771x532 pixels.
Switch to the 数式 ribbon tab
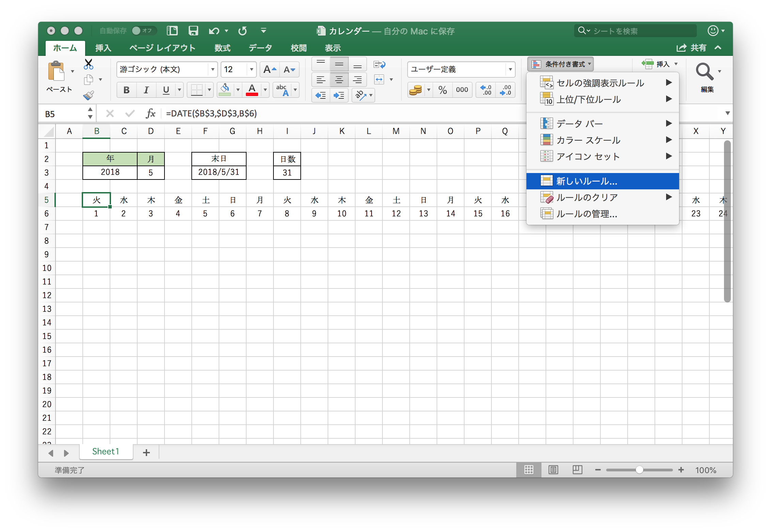[222, 48]
